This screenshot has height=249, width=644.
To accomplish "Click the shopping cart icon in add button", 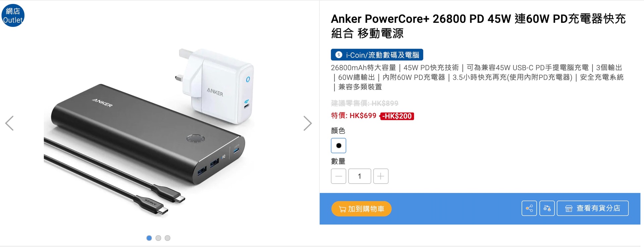I will [342, 209].
